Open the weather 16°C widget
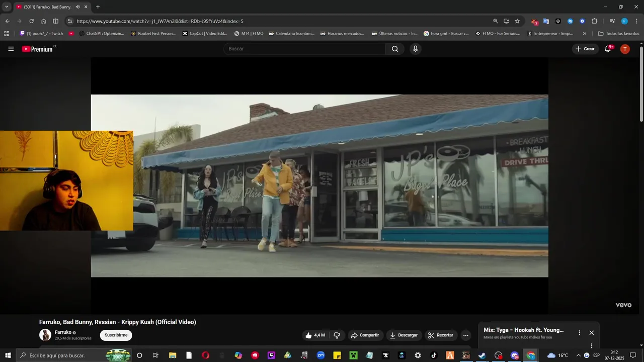 557,355
